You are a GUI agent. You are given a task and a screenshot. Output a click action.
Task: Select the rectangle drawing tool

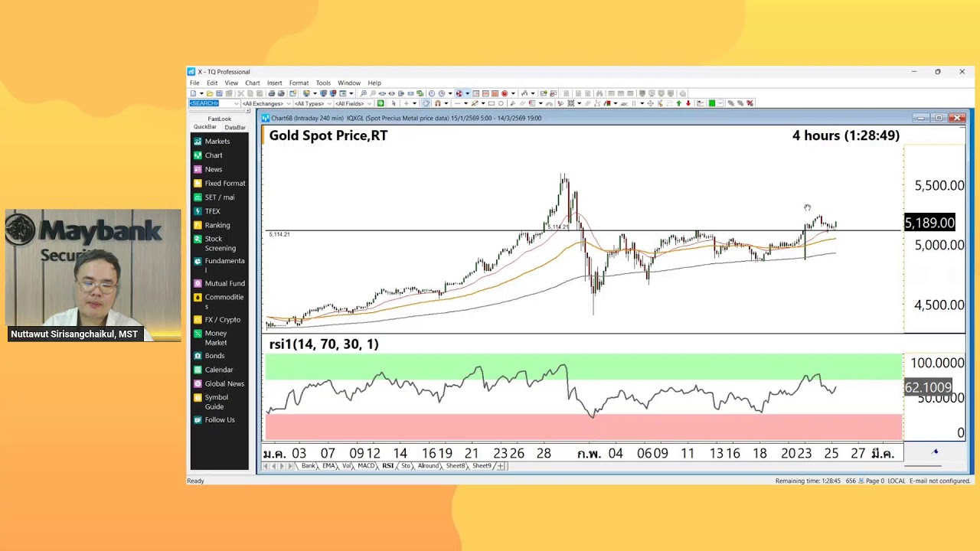point(492,103)
